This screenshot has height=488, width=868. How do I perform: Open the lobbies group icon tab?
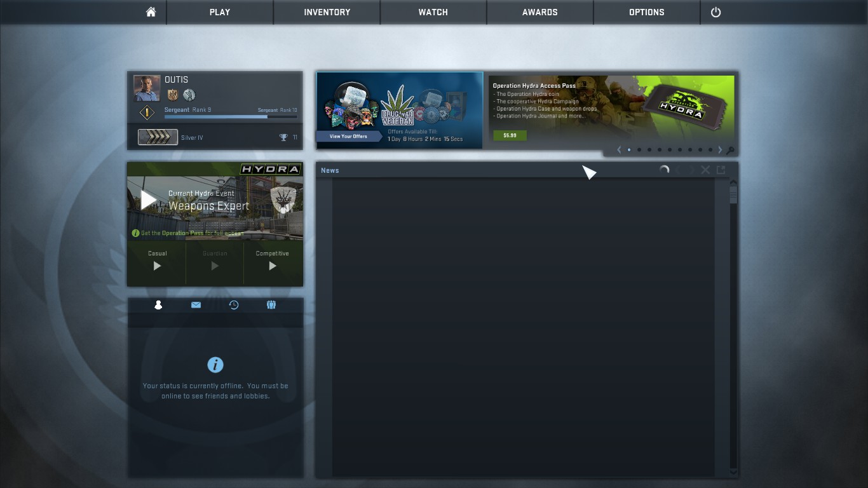(271, 305)
